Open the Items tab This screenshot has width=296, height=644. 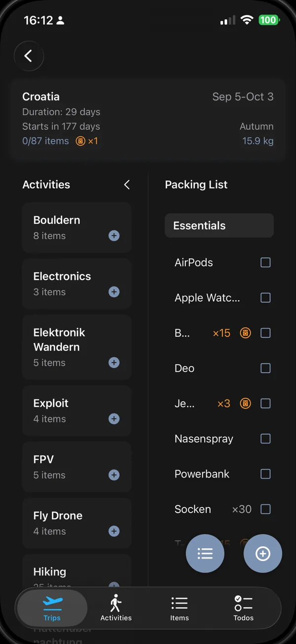[x=180, y=608]
